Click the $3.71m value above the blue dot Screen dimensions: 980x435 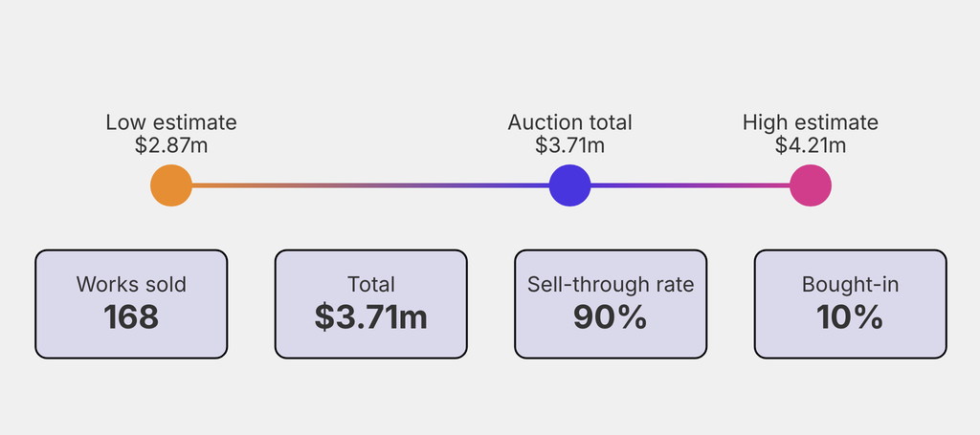pyautogui.click(x=570, y=145)
